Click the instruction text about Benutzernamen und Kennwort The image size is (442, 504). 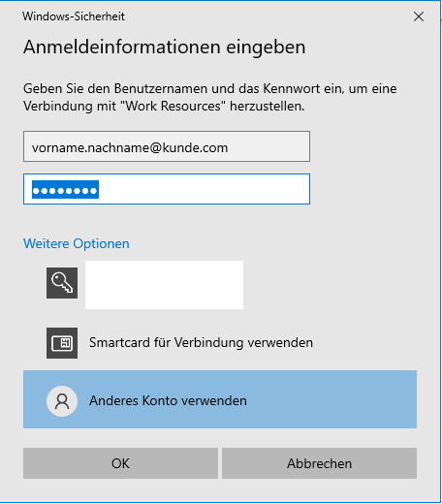tap(210, 97)
